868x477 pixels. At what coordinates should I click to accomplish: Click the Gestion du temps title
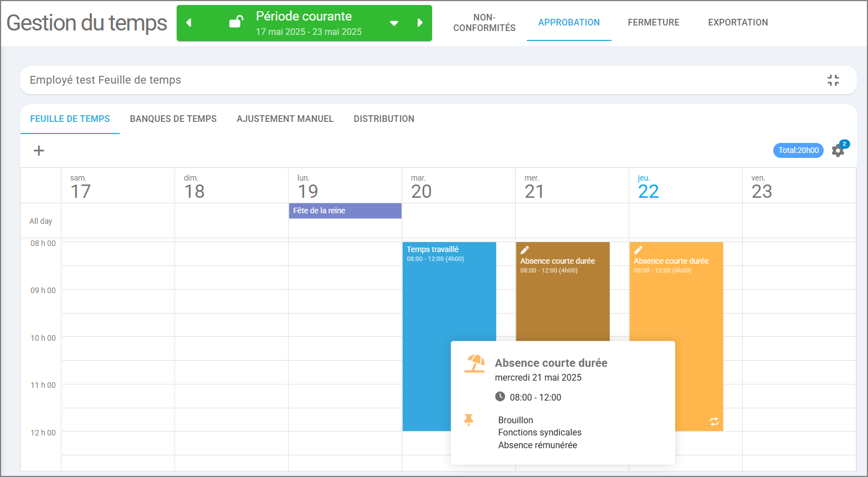[87, 23]
